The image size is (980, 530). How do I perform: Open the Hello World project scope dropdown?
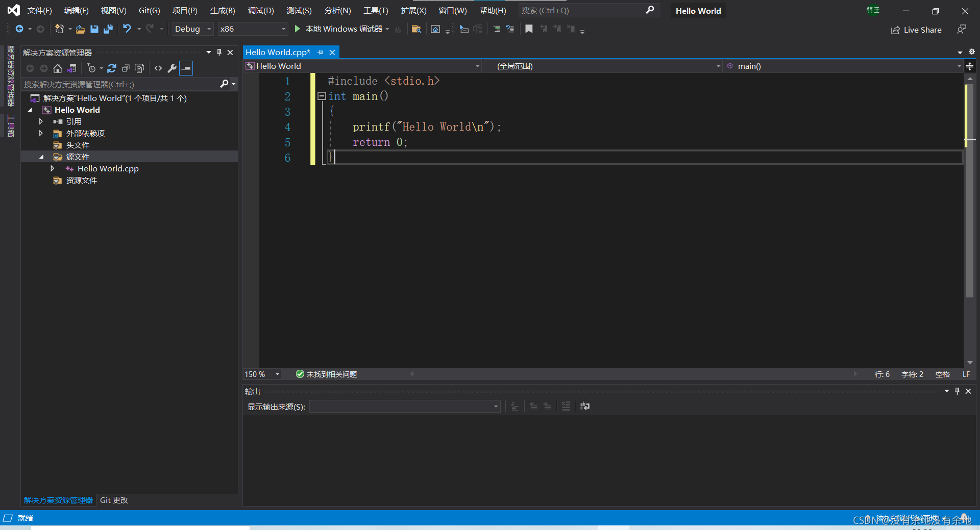(x=363, y=66)
